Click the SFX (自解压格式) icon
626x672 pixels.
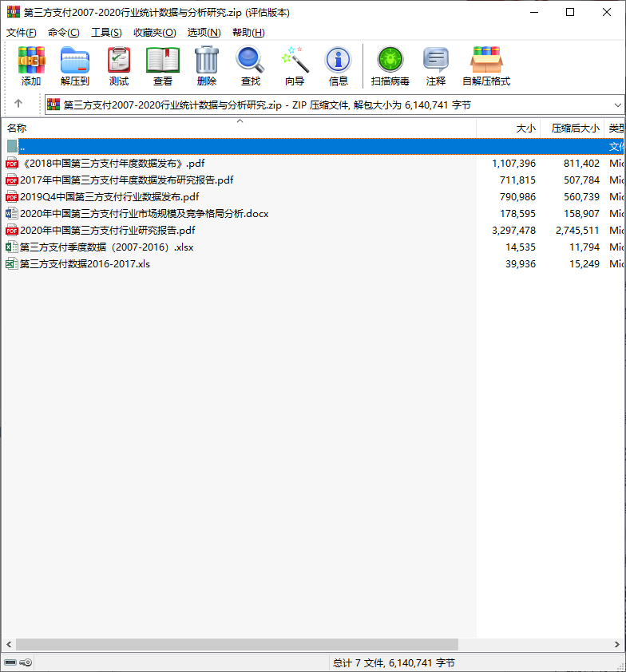[x=486, y=66]
